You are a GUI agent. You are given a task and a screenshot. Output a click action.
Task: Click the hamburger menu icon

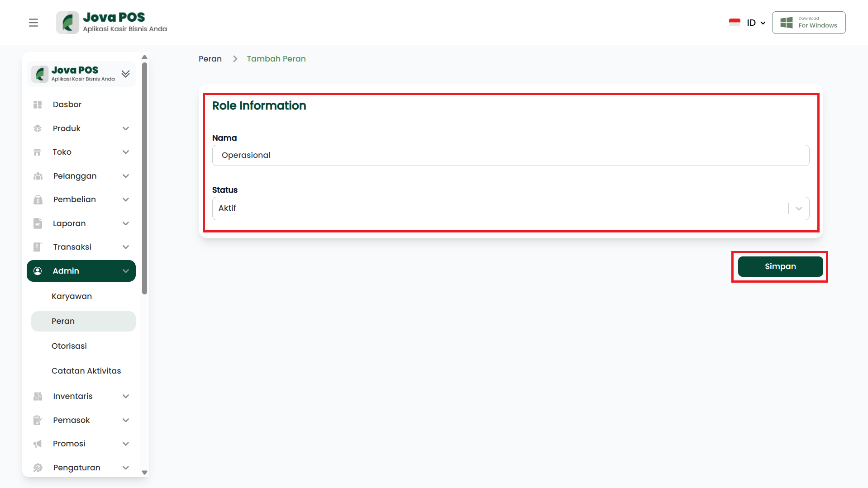point(33,23)
